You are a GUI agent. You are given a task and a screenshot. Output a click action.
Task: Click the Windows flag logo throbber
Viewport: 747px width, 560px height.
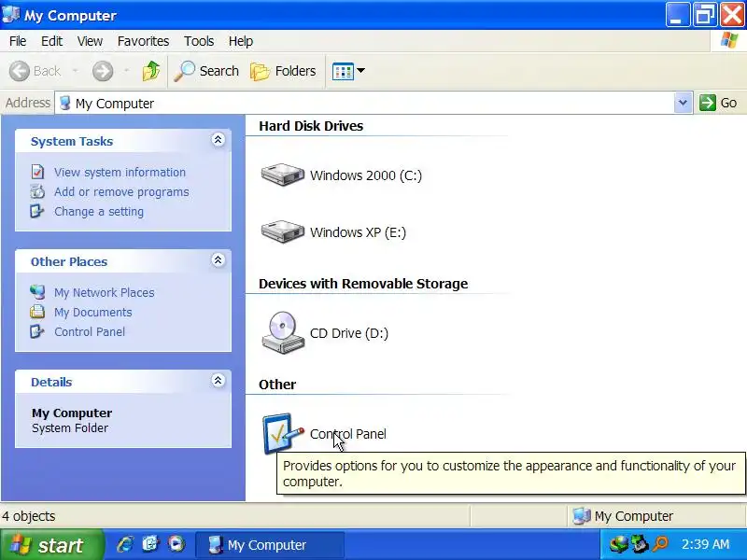[729, 40]
